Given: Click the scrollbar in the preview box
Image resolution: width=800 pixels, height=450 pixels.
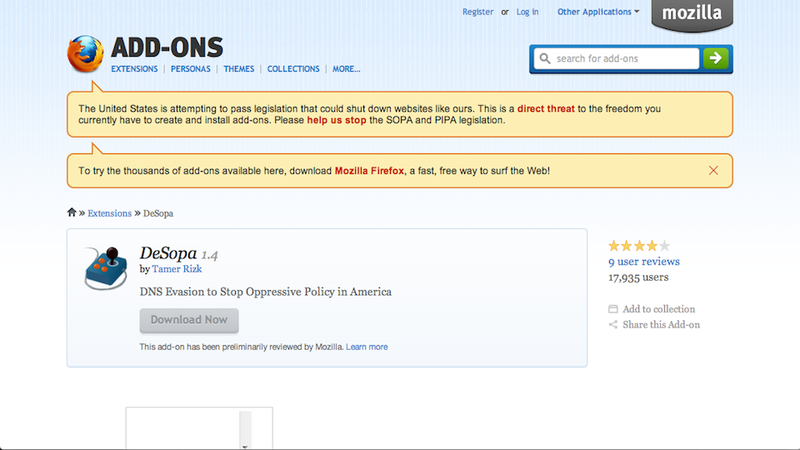Looking at the screenshot, I should [245, 430].
